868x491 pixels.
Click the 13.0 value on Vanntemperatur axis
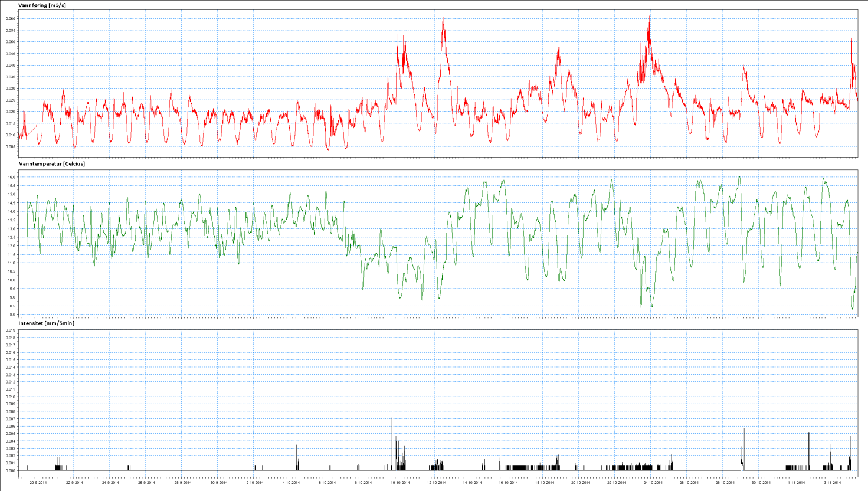(12, 229)
